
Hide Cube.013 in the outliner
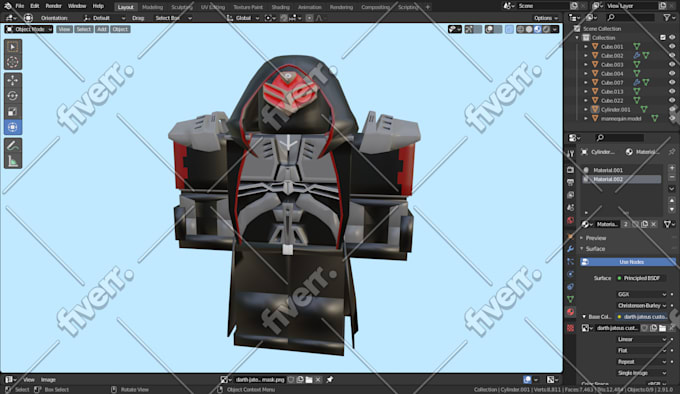point(672,91)
